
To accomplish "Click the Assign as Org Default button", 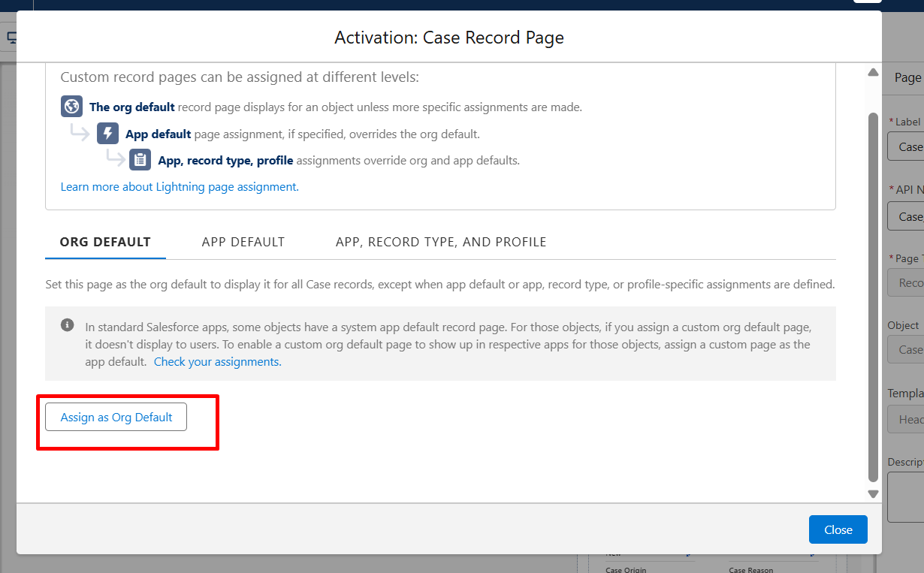I will click(116, 417).
